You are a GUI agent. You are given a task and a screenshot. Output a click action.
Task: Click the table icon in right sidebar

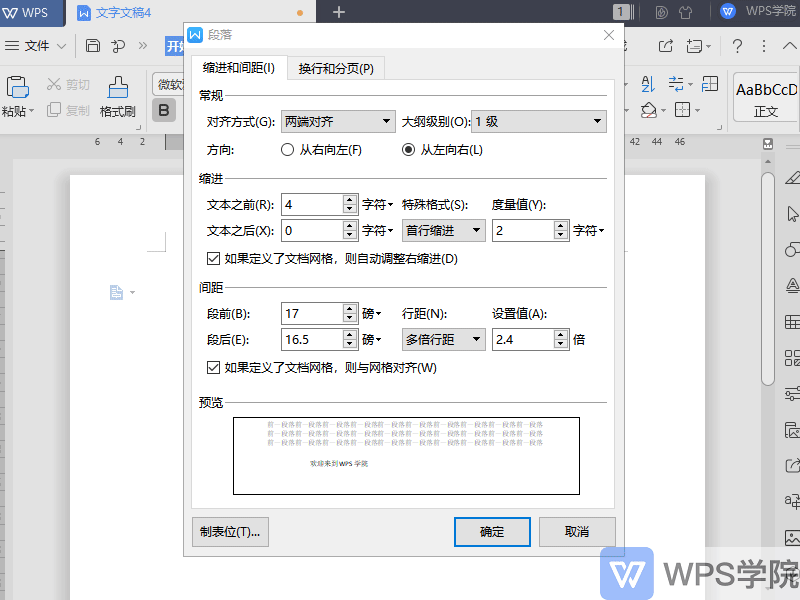(792, 322)
